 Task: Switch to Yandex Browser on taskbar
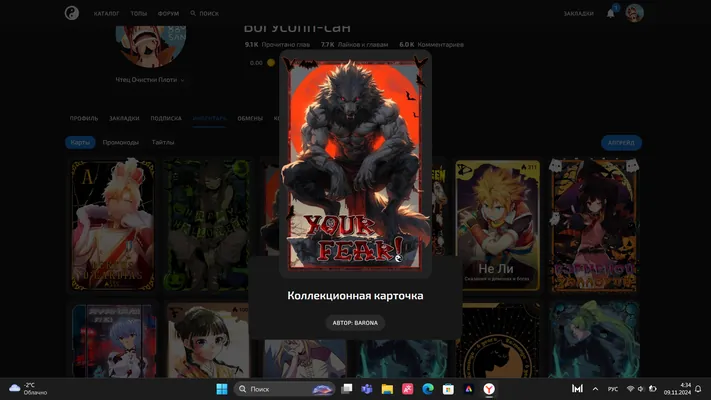click(x=489, y=389)
